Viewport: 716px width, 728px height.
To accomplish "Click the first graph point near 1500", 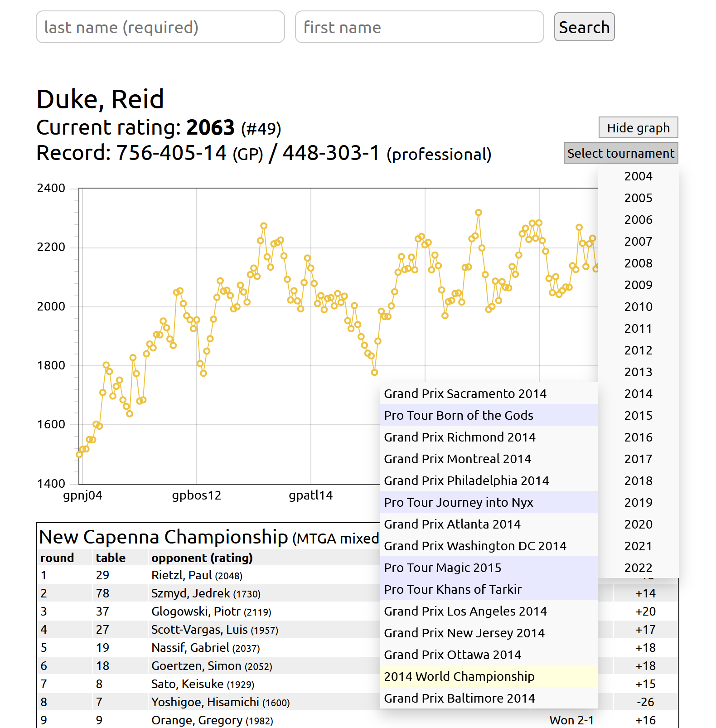I will 79,455.
